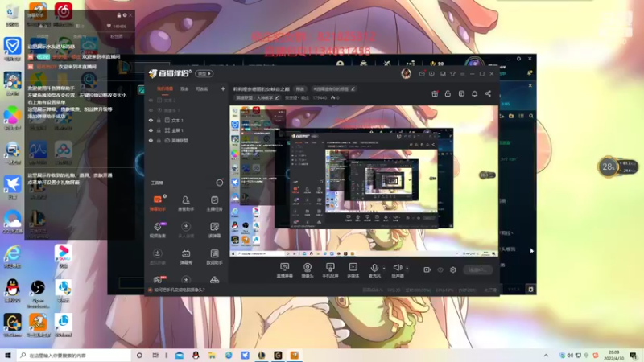Open settings gear on the danmaku overlay
This screenshot has height=362, width=644.
pos(125,15)
